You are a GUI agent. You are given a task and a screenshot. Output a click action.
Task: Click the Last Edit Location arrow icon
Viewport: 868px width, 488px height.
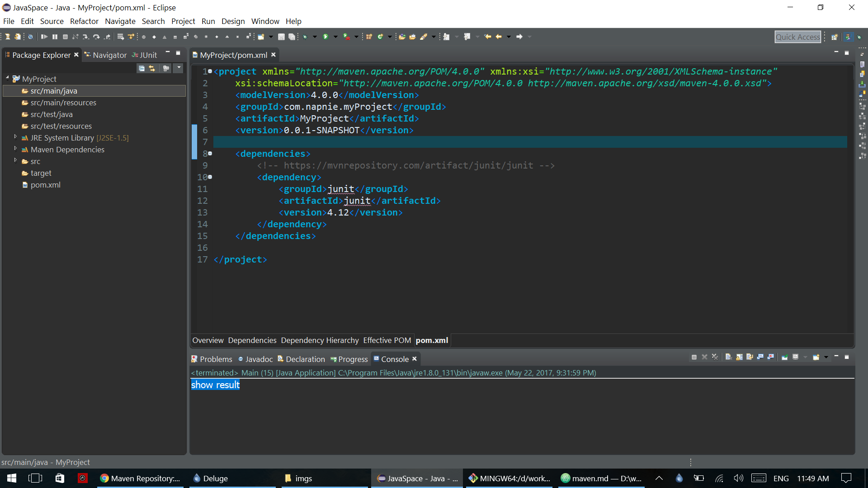[488, 37]
